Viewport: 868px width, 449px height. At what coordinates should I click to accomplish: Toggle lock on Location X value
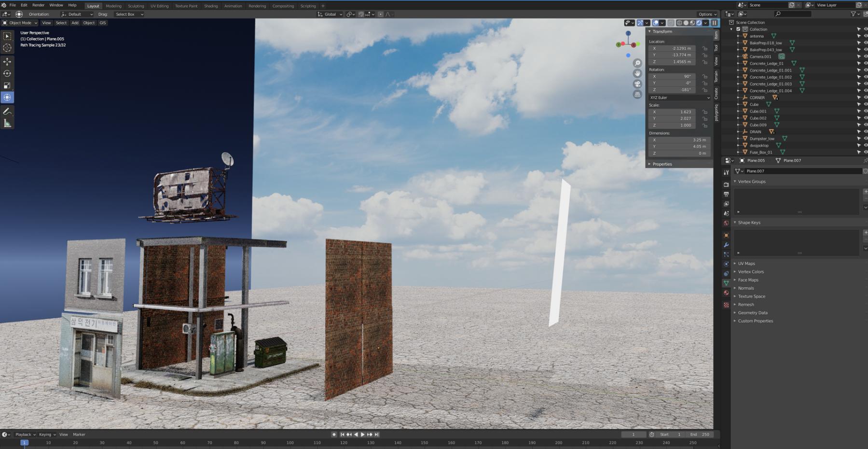[x=705, y=48]
